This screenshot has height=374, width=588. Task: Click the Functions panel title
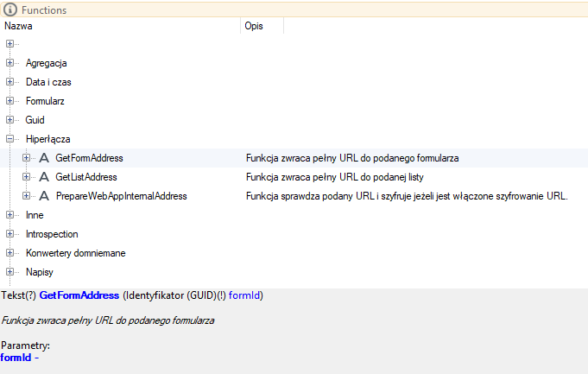44,10
